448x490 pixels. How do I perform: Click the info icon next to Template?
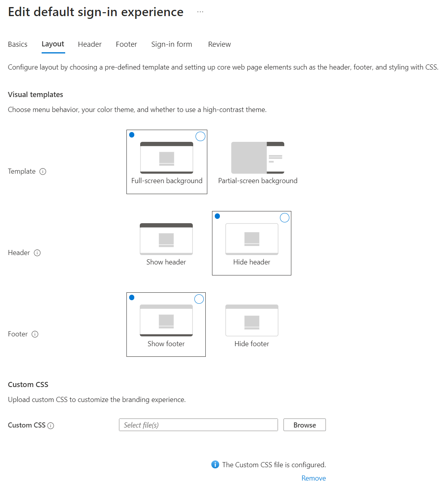coord(43,171)
